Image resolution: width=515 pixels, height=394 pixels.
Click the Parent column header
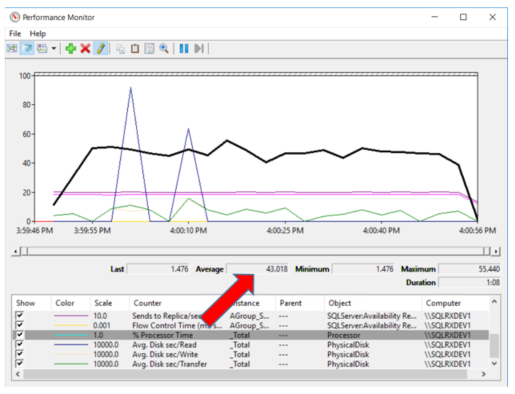(x=299, y=303)
